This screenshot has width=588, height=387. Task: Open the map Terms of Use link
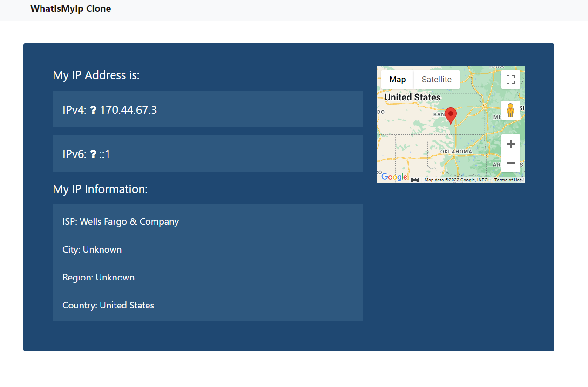[508, 180]
